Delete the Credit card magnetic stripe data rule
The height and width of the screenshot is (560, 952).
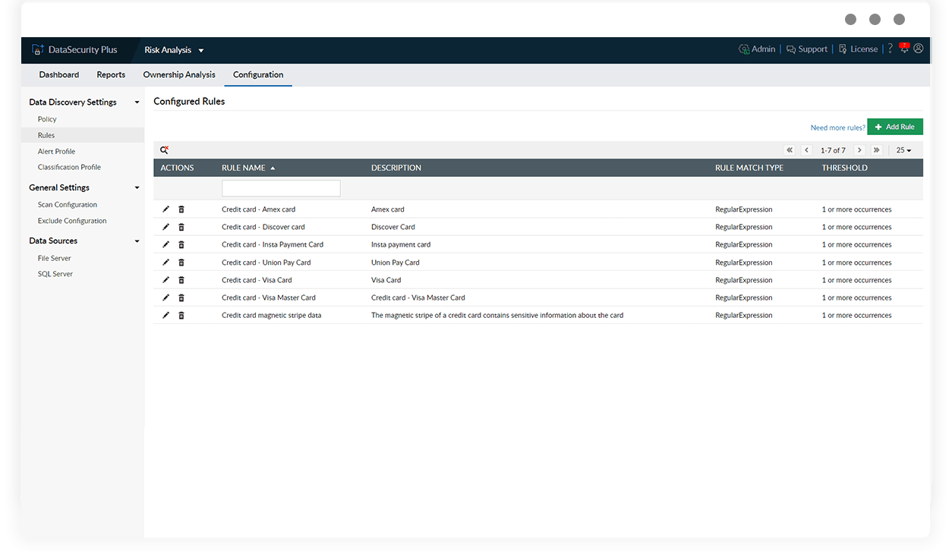[181, 315]
